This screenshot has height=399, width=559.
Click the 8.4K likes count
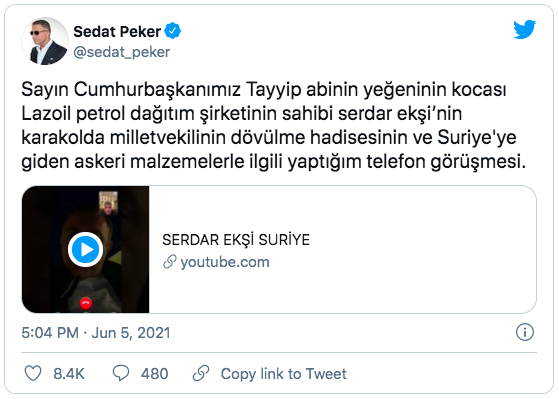[x=69, y=374]
